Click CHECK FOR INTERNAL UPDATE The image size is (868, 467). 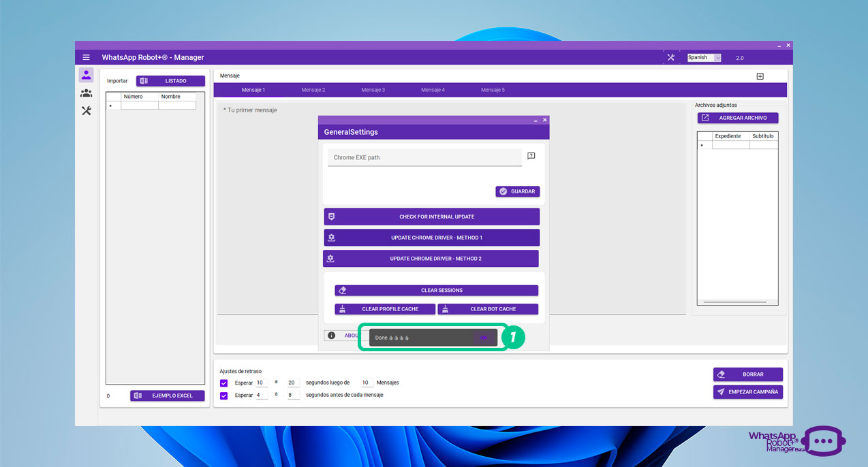432,216
